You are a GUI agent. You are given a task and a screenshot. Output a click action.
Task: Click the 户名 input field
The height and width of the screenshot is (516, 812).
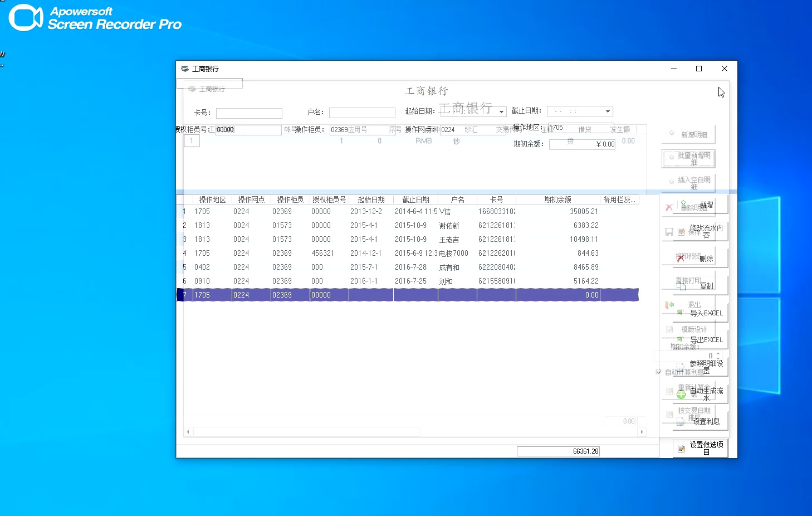[362, 113]
